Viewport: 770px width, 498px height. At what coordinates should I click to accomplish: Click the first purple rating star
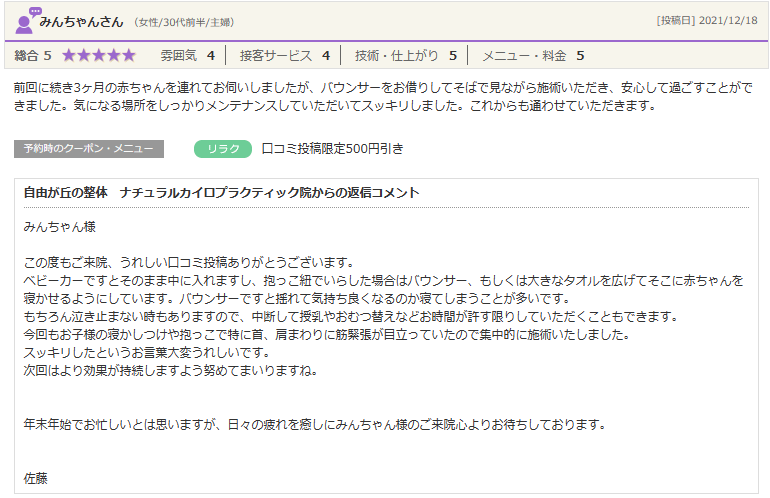pos(71,56)
